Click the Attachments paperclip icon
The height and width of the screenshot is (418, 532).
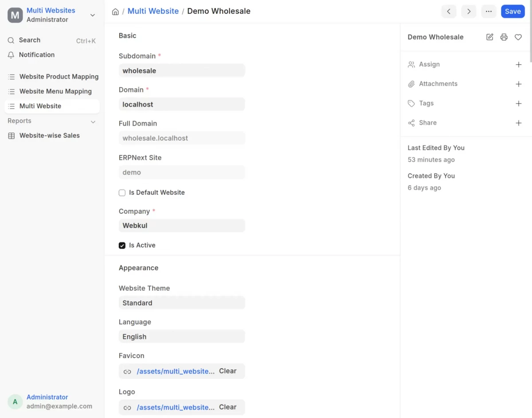411,84
